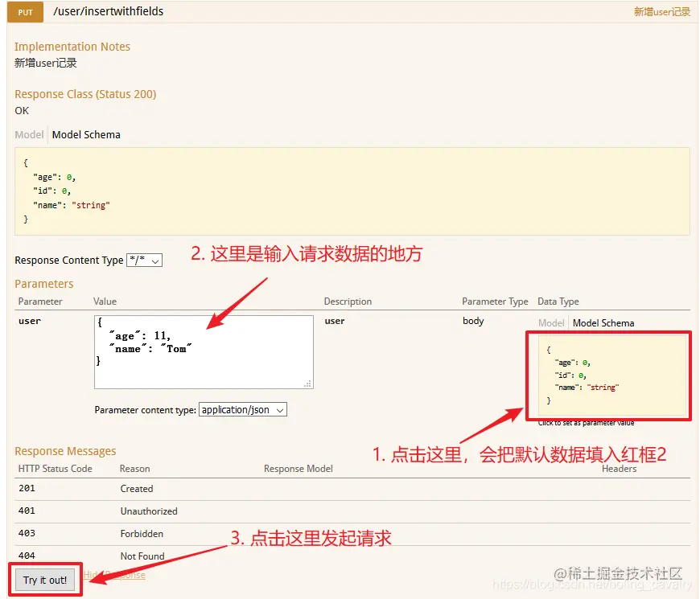Click inside the user body value textarea
Screen dimensions: 700x599
coord(204,352)
